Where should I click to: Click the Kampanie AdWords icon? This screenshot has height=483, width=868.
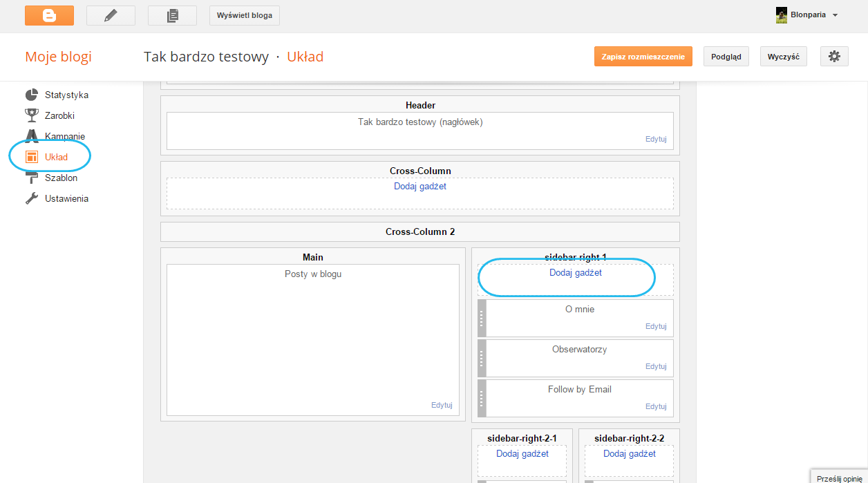[x=31, y=136]
